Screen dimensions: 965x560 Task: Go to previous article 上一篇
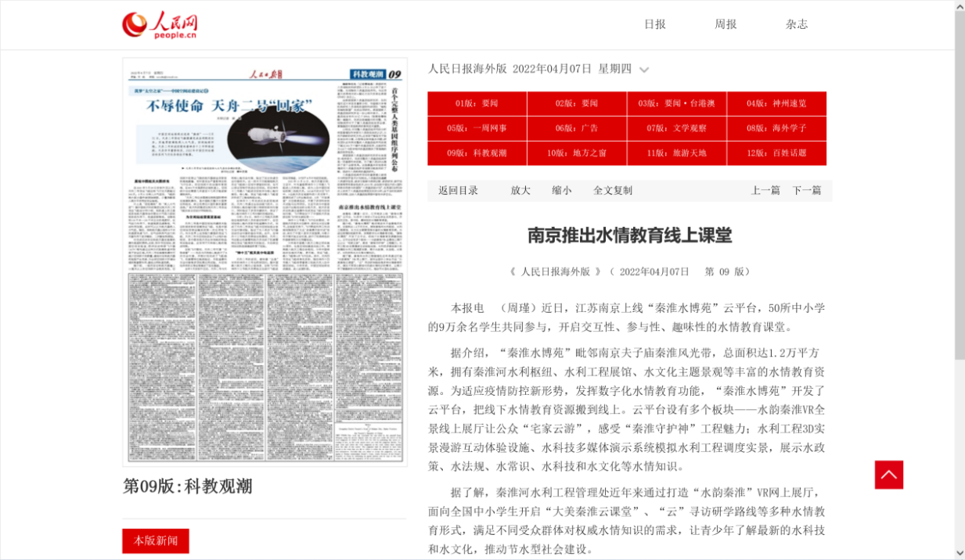765,191
